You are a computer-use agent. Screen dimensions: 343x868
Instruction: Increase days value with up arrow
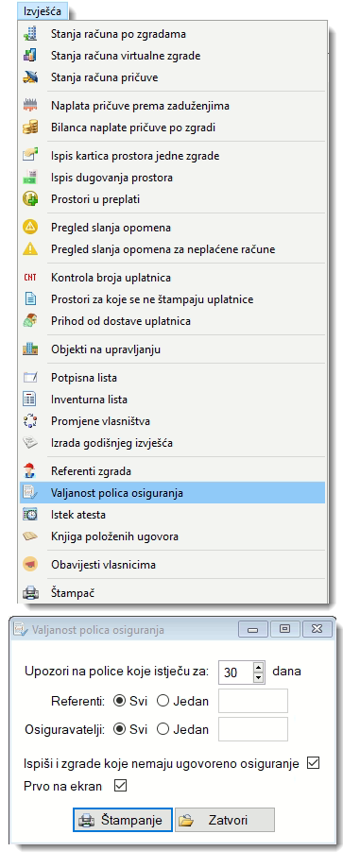(258, 667)
